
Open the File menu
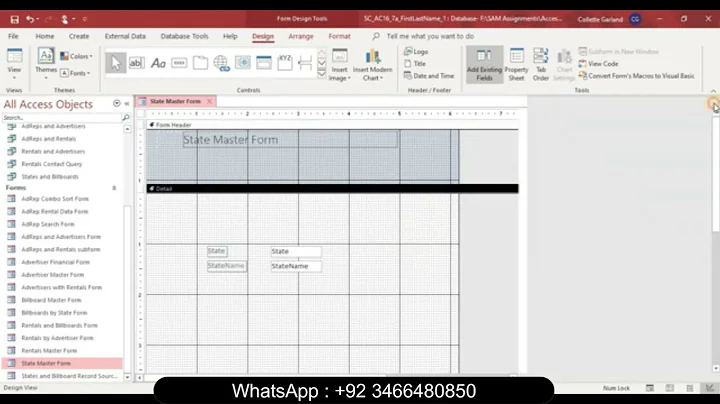13,36
